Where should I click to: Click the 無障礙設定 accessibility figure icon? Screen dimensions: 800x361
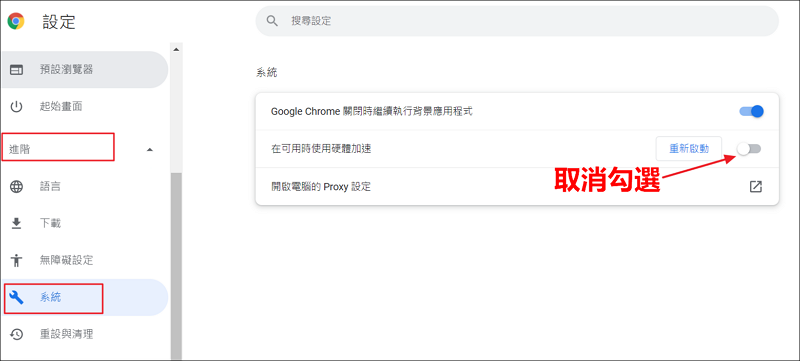coord(16,261)
